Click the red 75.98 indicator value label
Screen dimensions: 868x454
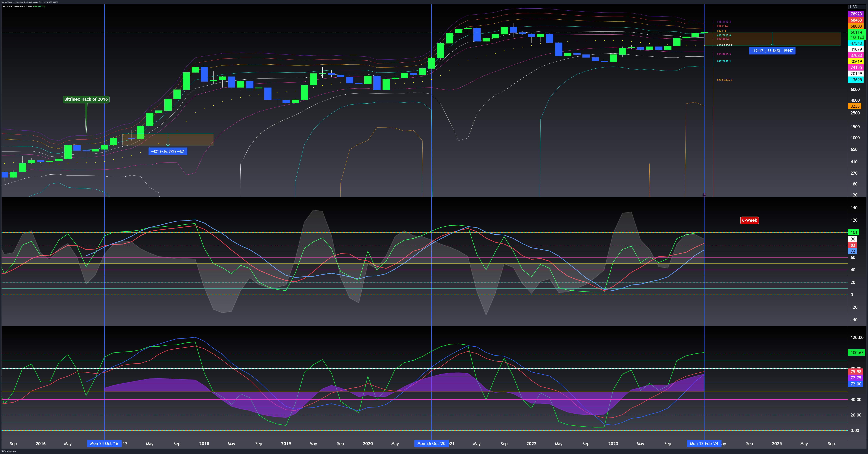855,372
